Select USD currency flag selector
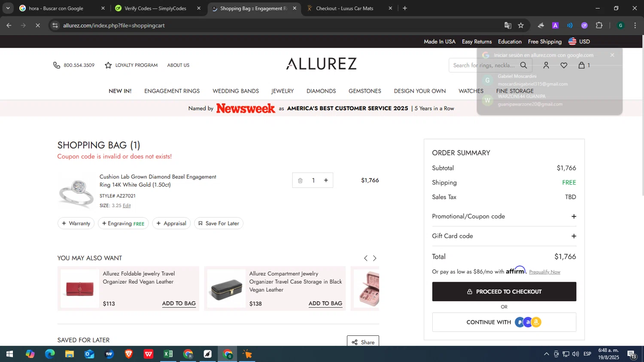Screen dimensions: 644x362 [579, 42]
